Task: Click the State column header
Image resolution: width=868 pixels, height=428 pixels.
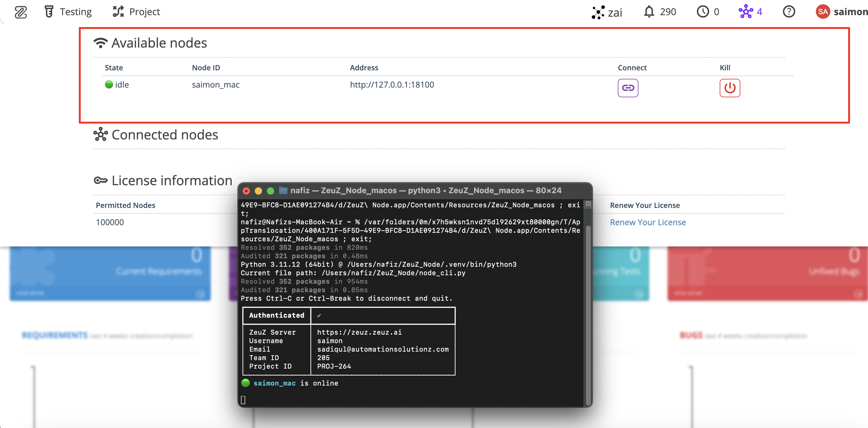Action: [x=114, y=68]
